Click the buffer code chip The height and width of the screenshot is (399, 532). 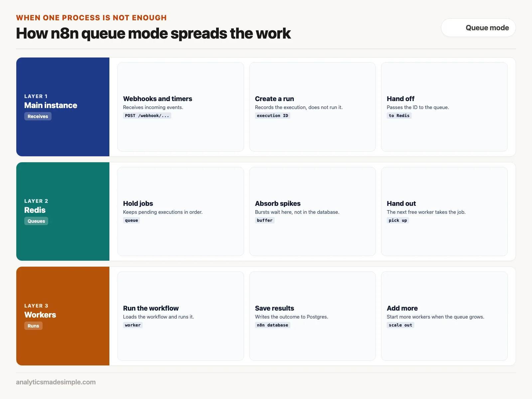pos(265,220)
